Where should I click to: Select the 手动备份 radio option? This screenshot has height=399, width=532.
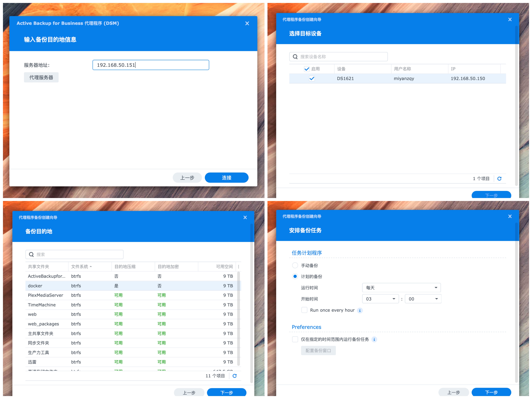(295, 265)
